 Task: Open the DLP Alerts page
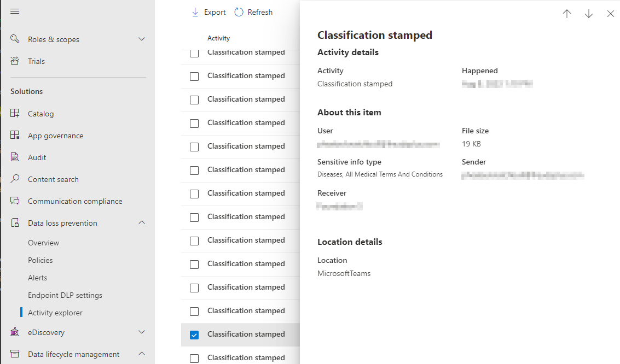38,278
